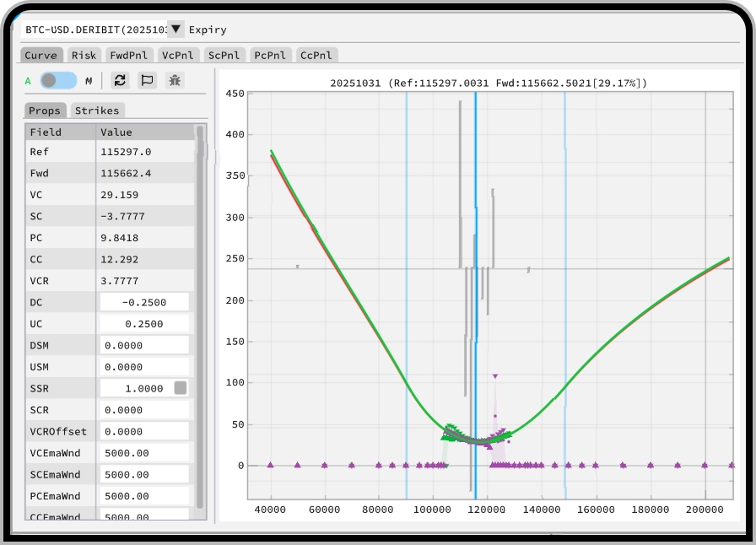
Task: Open the PcPnl tab
Action: pyautogui.click(x=270, y=55)
